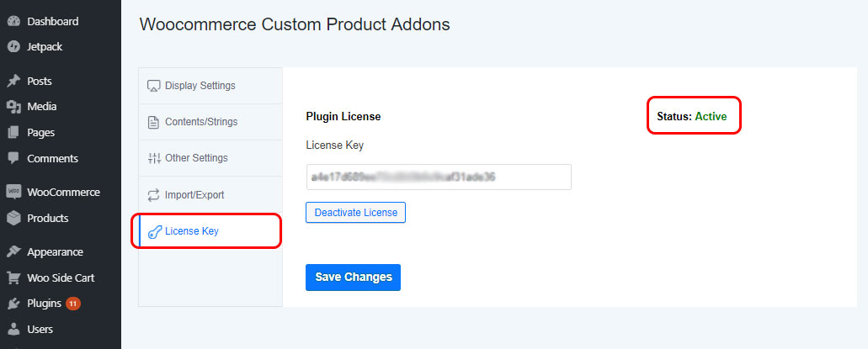Switch to Contents/Strings tab
The width and height of the screenshot is (868, 349).
pyautogui.click(x=210, y=122)
